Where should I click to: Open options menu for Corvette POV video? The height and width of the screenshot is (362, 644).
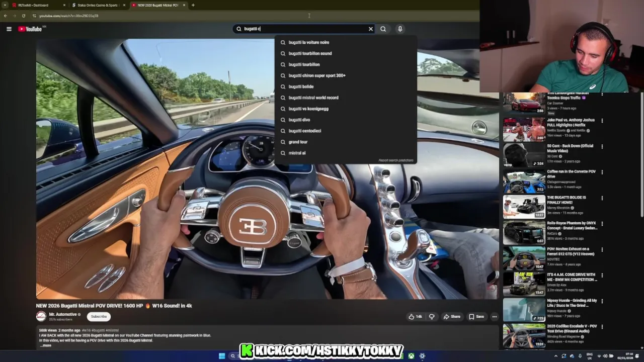click(x=602, y=172)
